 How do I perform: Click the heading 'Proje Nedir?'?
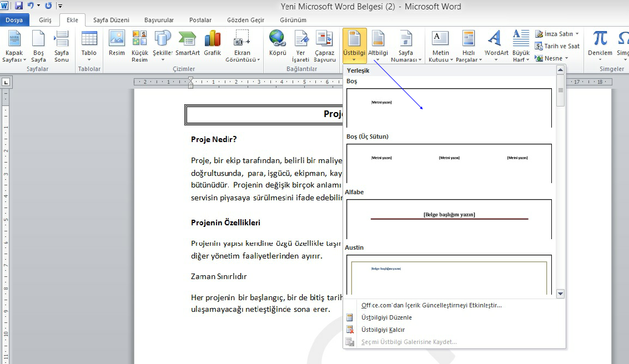pyautogui.click(x=214, y=139)
